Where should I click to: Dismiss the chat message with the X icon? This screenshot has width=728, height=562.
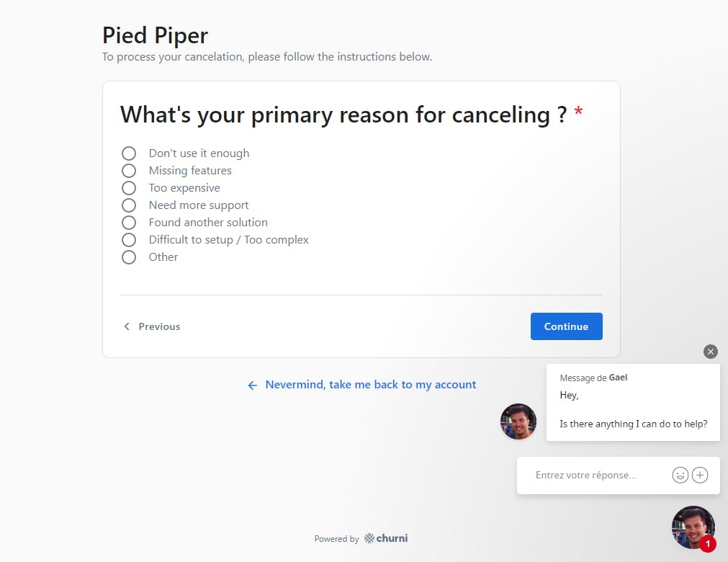tap(711, 352)
